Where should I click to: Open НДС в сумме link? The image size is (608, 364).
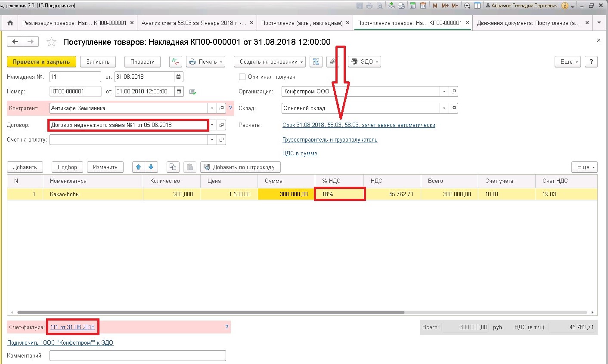tap(300, 154)
